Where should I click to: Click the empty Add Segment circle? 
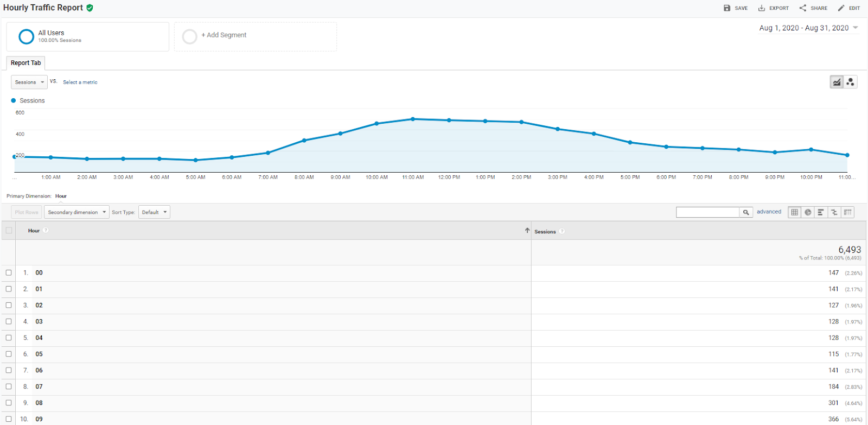(x=190, y=36)
